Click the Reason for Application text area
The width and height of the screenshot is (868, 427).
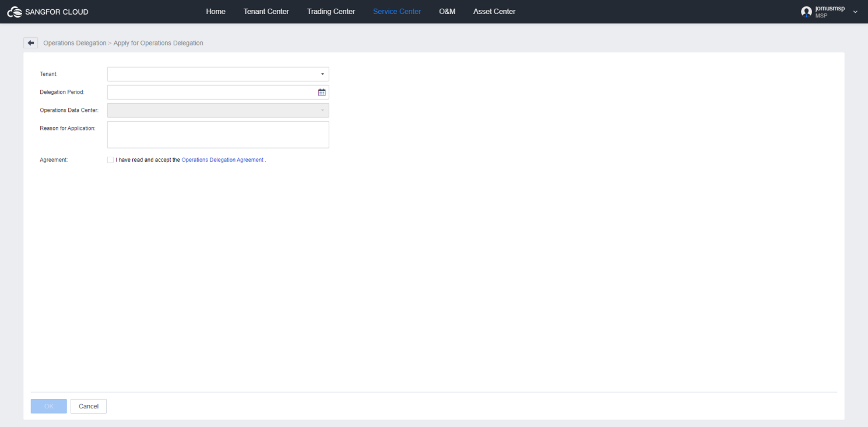[218, 135]
